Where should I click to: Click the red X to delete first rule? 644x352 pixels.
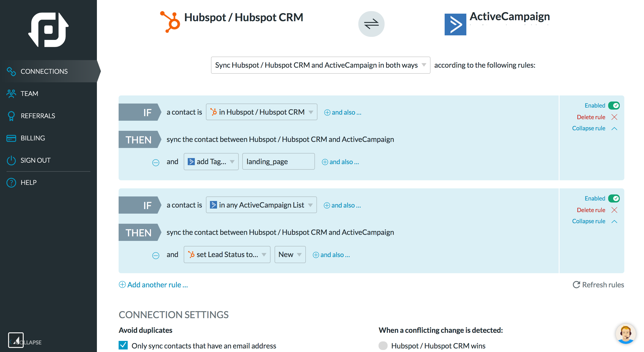coord(614,117)
